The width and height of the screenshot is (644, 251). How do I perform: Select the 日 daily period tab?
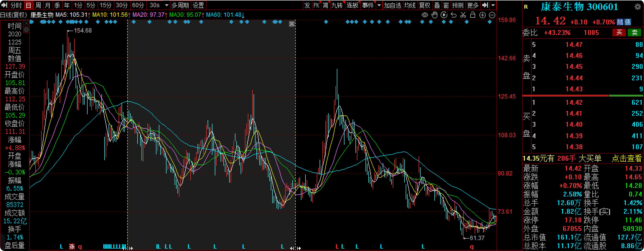28,5
